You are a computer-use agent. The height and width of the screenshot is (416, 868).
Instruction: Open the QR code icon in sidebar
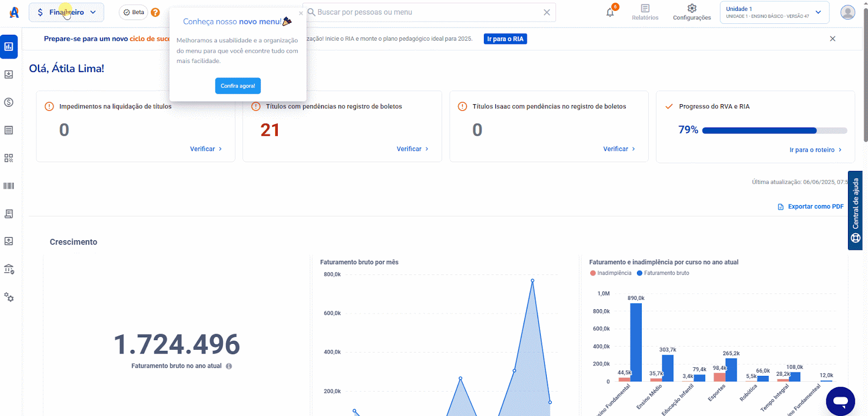(x=9, y=158)
